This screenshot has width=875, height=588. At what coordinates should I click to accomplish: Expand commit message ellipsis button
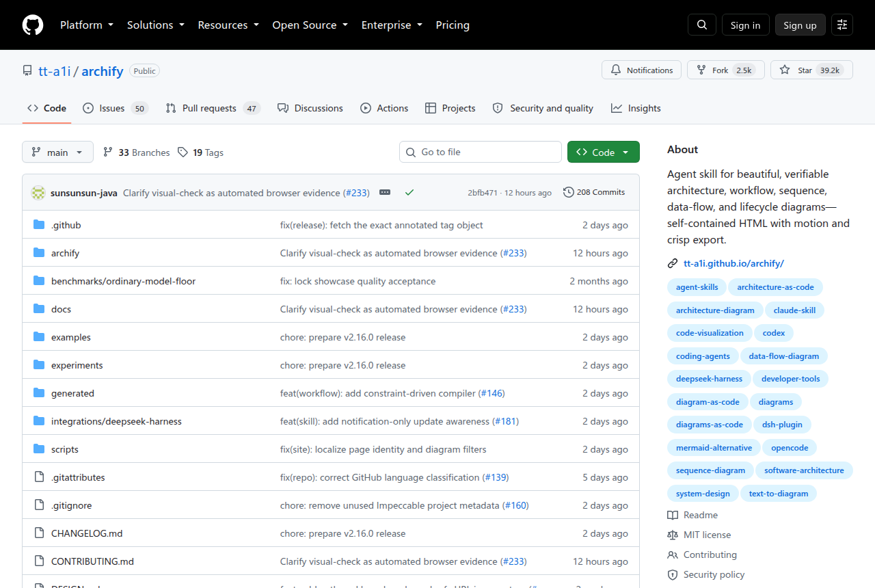click(x=385, y=193)
